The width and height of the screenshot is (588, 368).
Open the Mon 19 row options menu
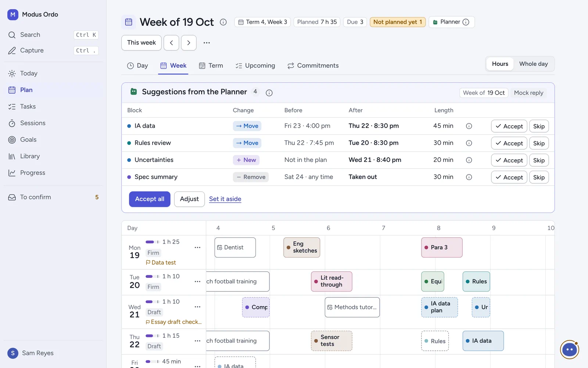[x=197, y=248]
